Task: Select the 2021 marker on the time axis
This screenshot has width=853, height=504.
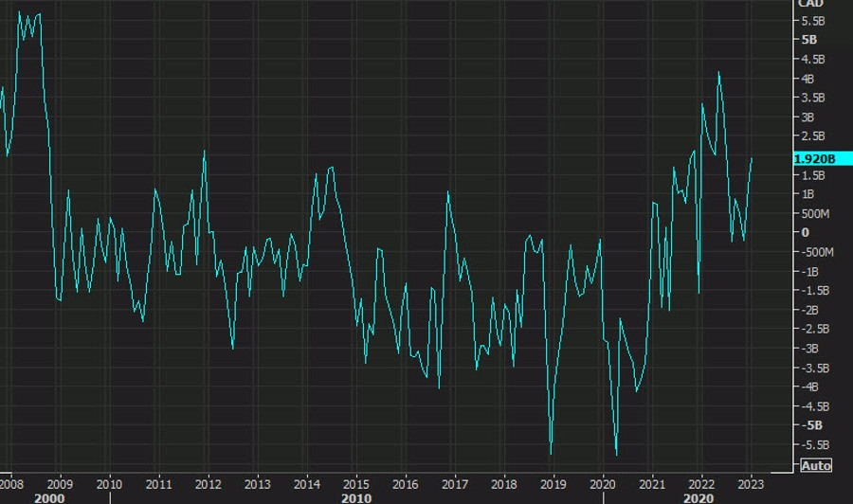Action: [x=652, y=481]
